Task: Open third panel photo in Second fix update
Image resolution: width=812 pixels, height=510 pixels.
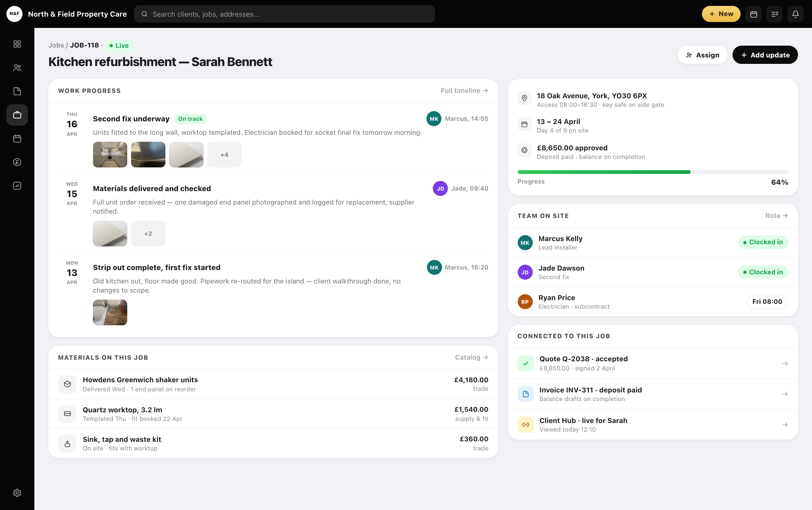Action: click(x=186, y=155)
